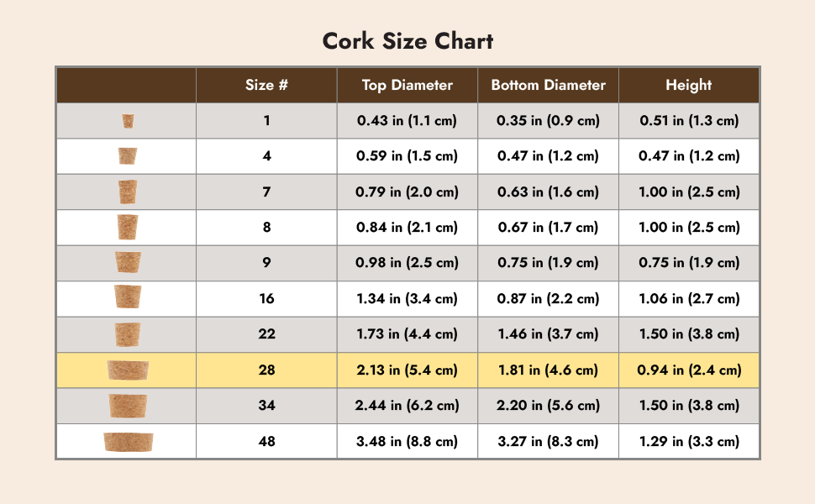Screen dimensions: 815x504
Task: Select the 0.67 in bottom diameter cell
Action: pyautogui.click(x=548, y=228)
